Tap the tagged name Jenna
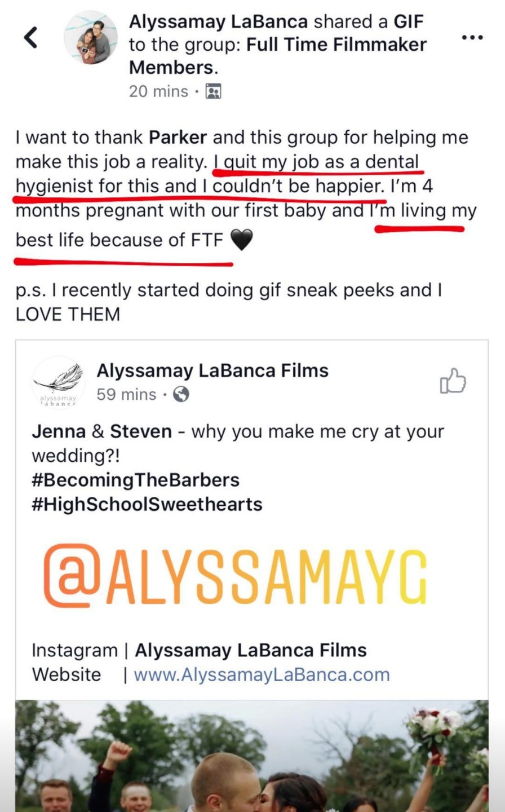 coord(59,431)
